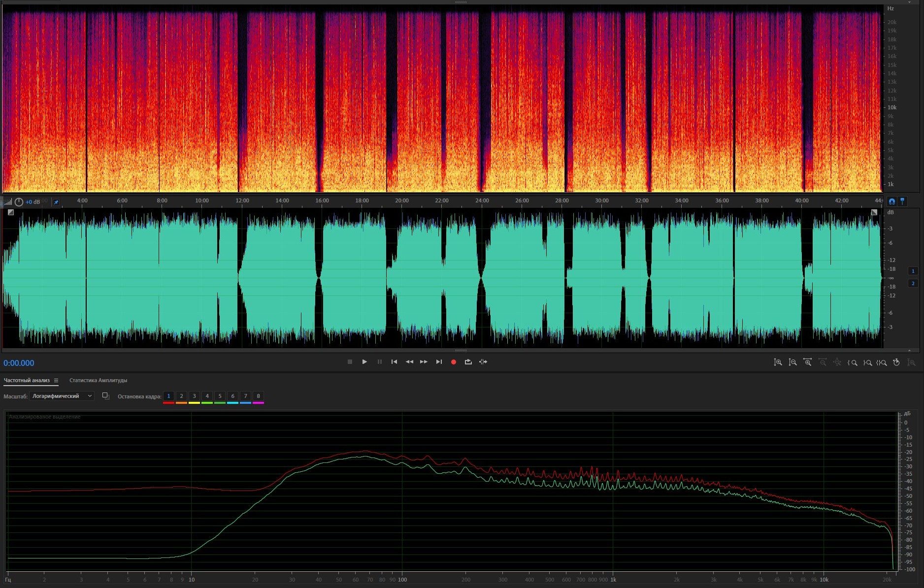Click the HUD pin icon
Screen dimensions: 924x588
[56, 202]
